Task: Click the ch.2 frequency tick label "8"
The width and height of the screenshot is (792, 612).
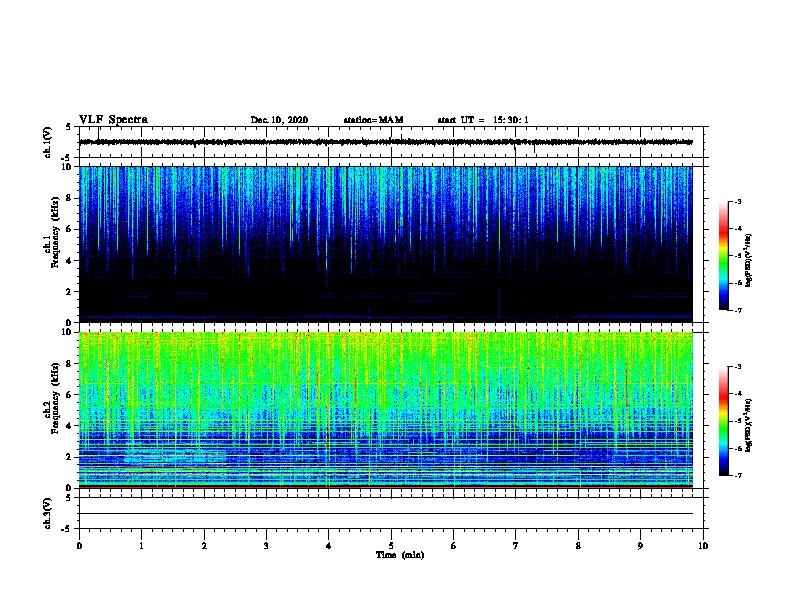Action: pos(69,364)
